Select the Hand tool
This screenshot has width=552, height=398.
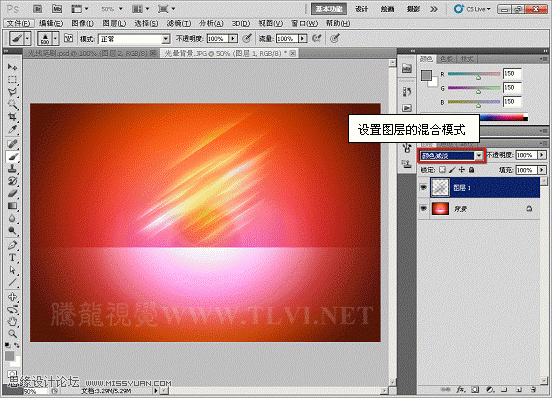click(x=12, y=321)
